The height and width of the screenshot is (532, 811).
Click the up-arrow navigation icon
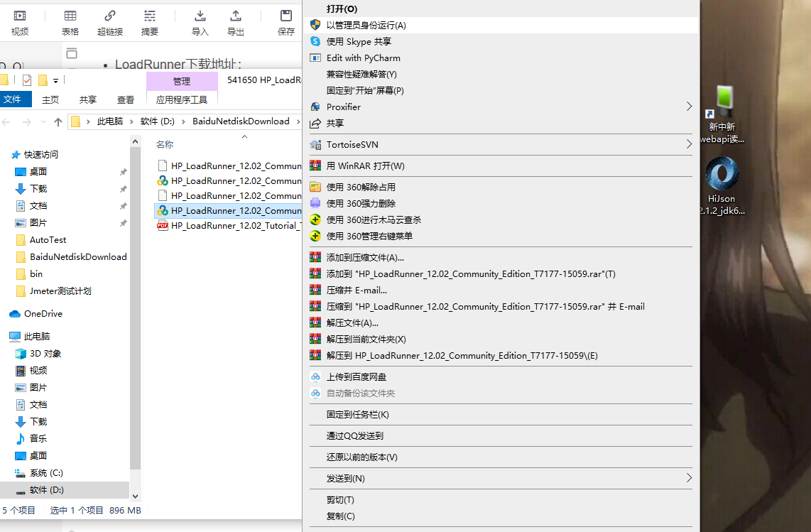(x=58, y=121)
